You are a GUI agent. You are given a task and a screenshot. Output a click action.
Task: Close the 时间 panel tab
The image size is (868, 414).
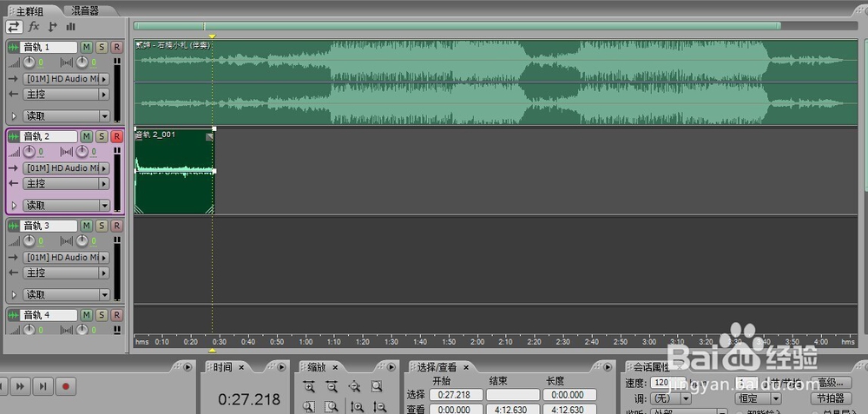[240, 367]
